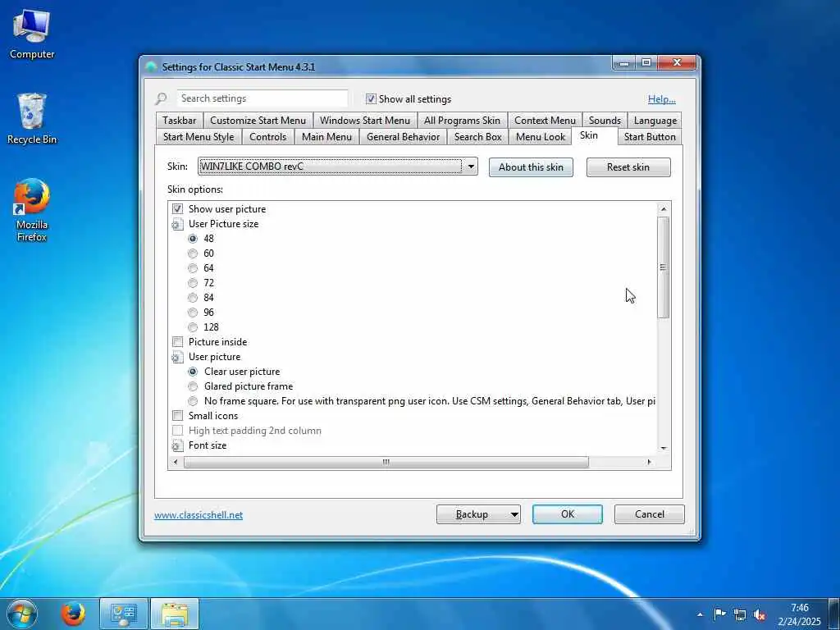Click the User picture group gear icon
This screenshot has height=630, width=840.
click(x=177, y=357)
